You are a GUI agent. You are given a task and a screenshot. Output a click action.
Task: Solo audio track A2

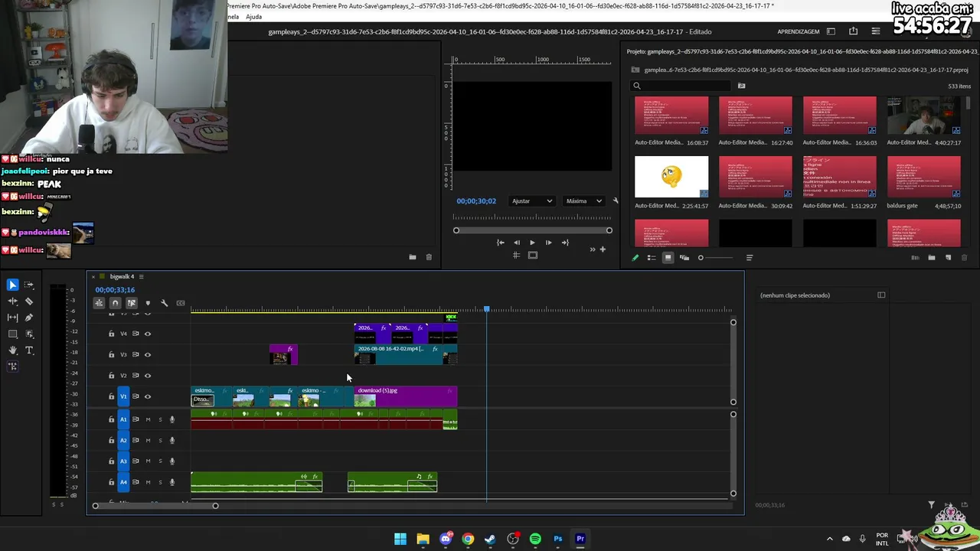click(160, 440)
